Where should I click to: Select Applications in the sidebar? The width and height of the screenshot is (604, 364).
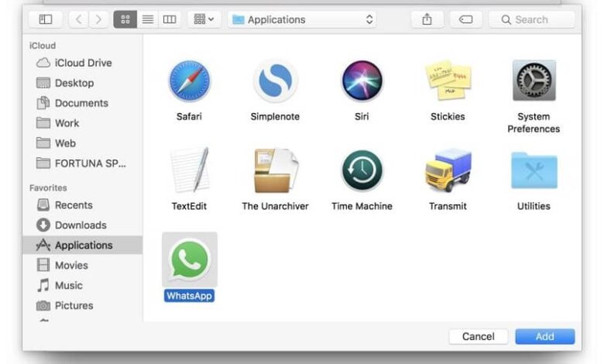83,245
